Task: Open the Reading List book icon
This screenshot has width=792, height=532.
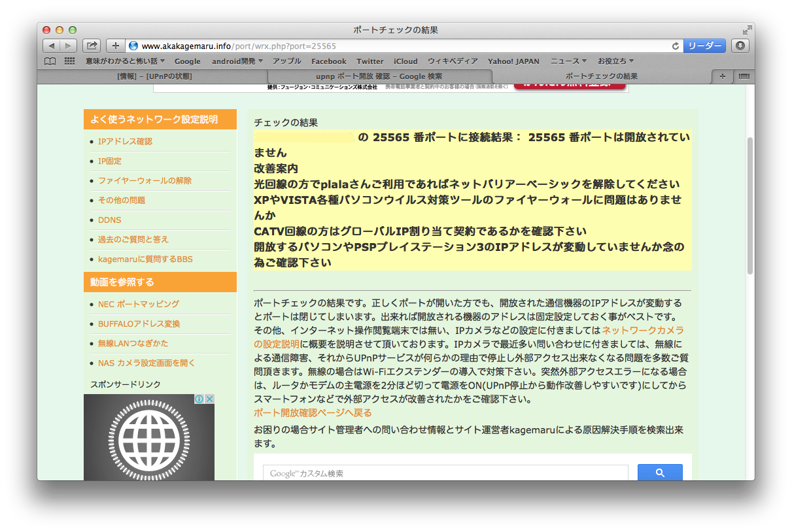Action: 50,61
